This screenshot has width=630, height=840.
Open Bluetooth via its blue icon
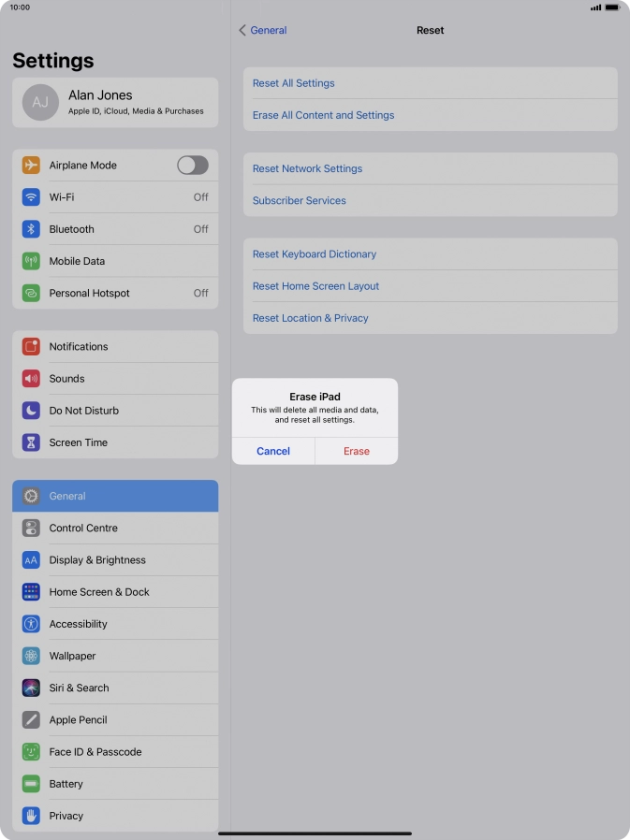coord(31,229)
